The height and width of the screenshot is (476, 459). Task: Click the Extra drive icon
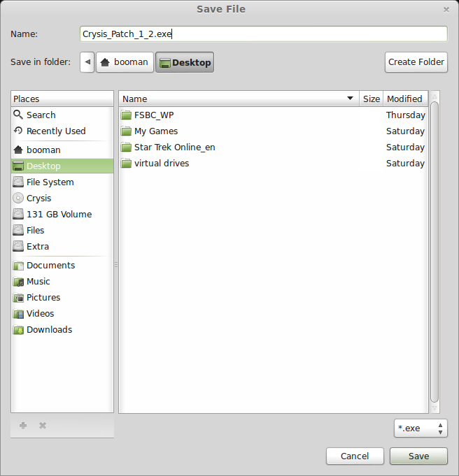[x=18, y=246]
